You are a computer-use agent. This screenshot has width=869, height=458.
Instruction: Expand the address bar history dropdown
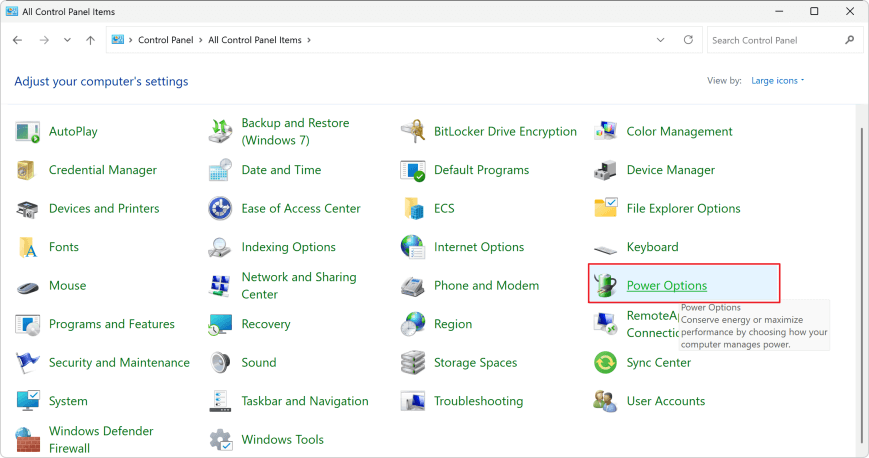tap(661, 40)
